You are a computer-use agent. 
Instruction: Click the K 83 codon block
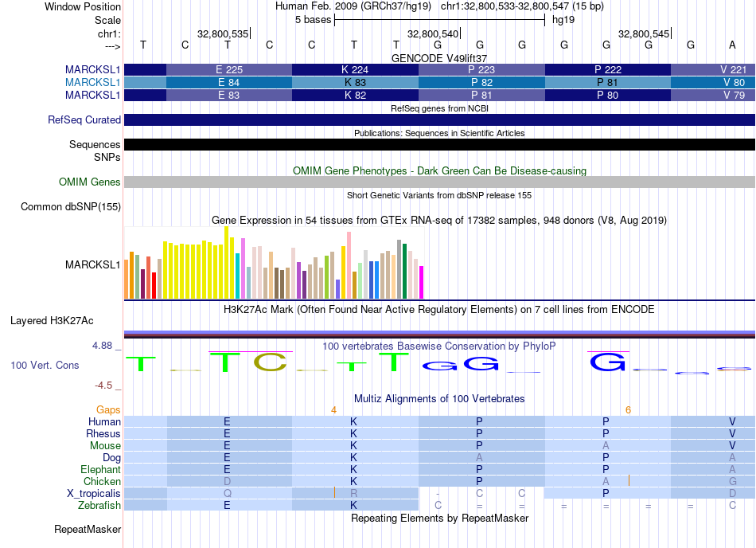356,83
